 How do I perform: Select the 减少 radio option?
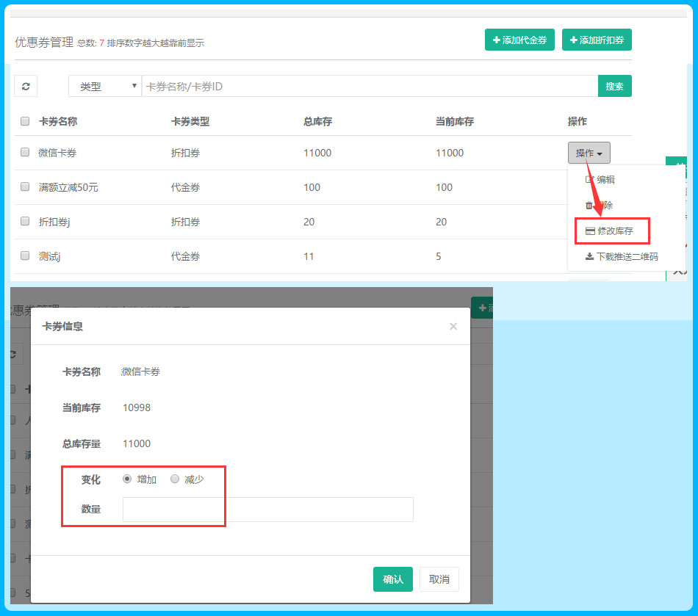click(x=175, y=479)
